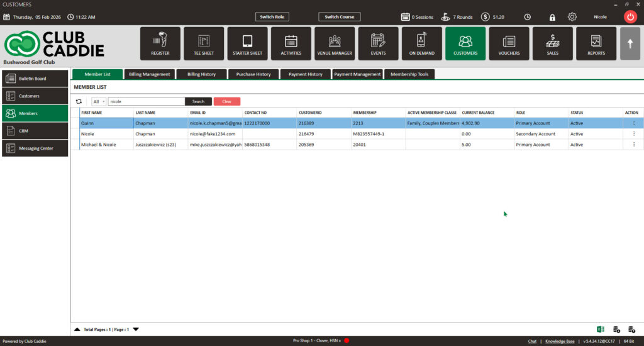Go to Venue Manager
644x346 pixels.
point(335,43)
